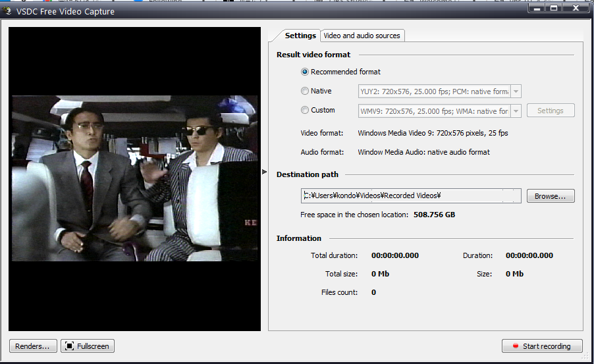The height and width of the screenshot is (364, 594).
Task: Close the VSDC Free Video Capture window
Action: click(575, 8)
